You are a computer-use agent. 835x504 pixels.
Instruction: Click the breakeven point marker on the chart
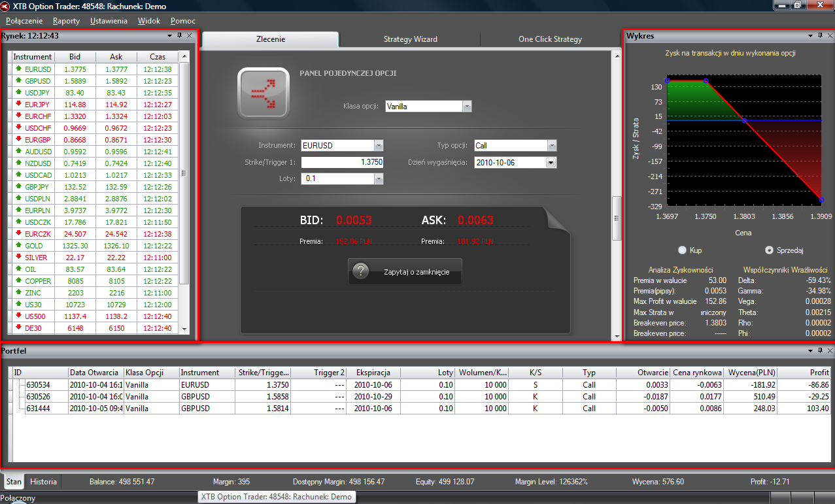tap(745, 120)
